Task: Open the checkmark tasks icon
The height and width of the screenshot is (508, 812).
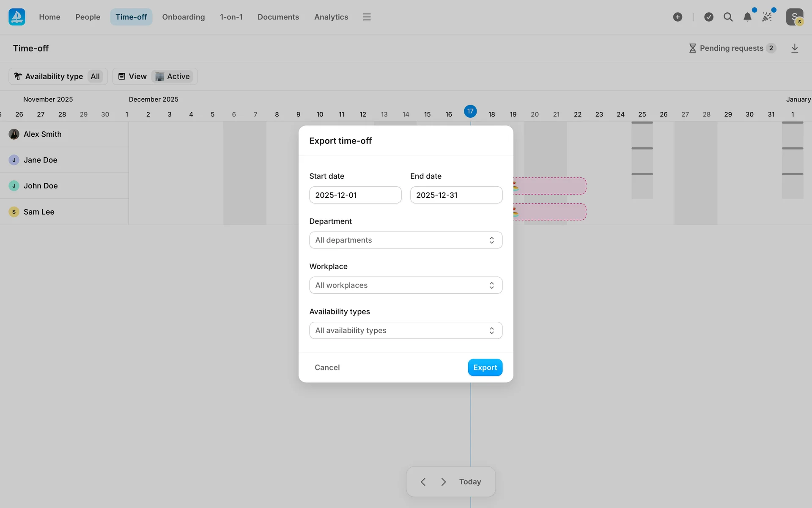Action: point(709,17)
